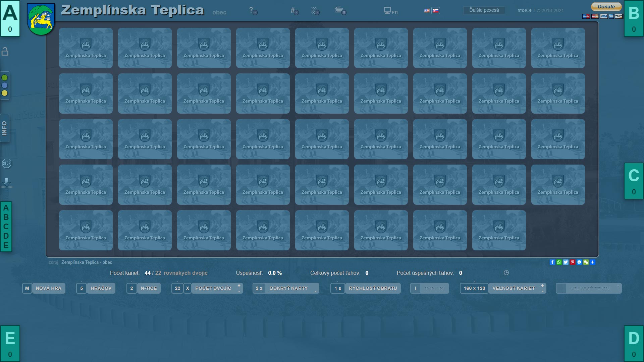Image resolution: width=644 pixels, height=362 pixels.
Task: Open the A B C D E players panel
Action: coord(6,227)
